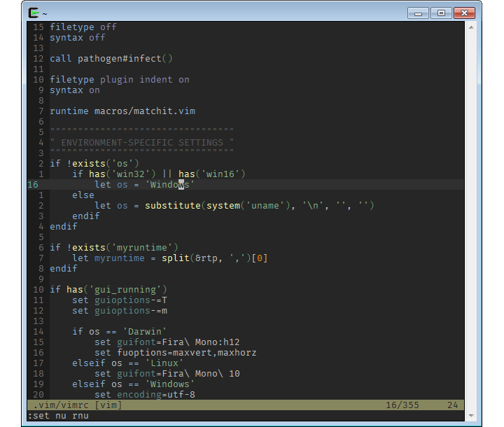This screenshot has height=427, width=504.
Task: Click 'set guioptions-=m' line
Action: (x=120, y=311)
